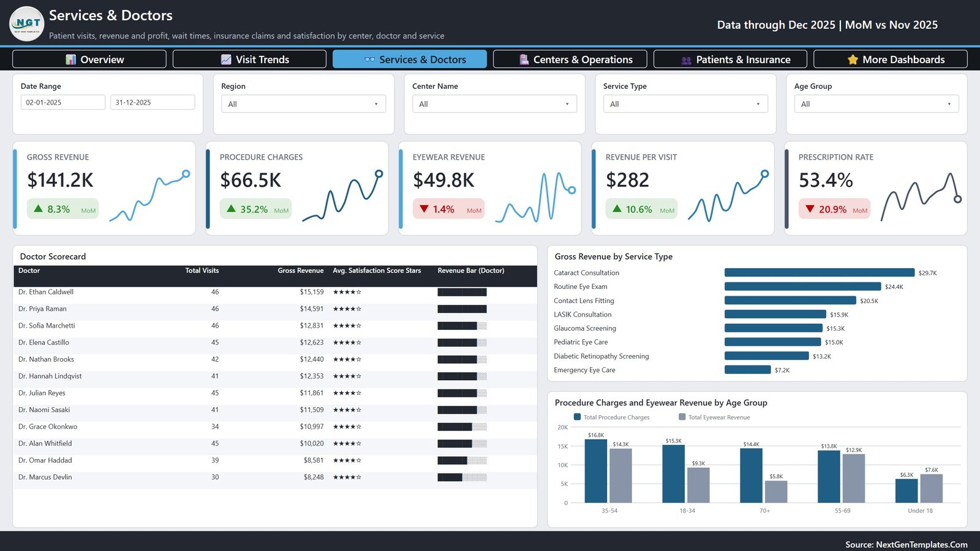Sort by Revenue Bar (Doctor) header
Image resolution: width=980 pixels, height=551 pixels.
tap(470, 271)
